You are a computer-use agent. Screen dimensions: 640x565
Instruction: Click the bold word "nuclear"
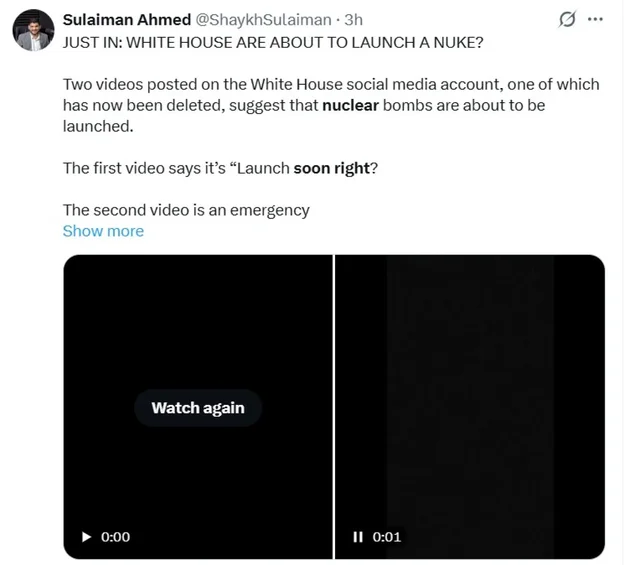coord(350,105)
